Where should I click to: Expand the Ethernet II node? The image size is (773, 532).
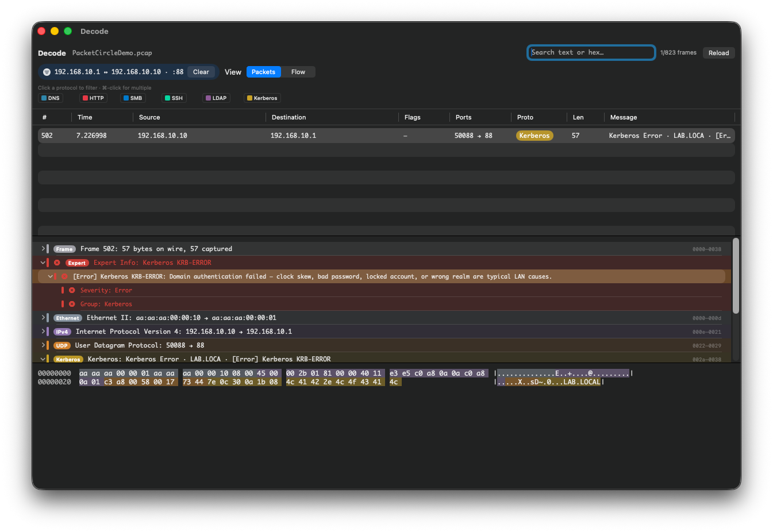point(43,318)
